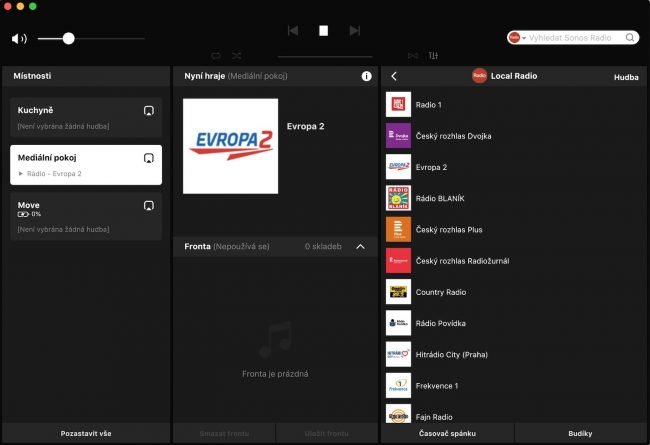
Task: Toggle crossfade icon
Action: tap(413, 56)
